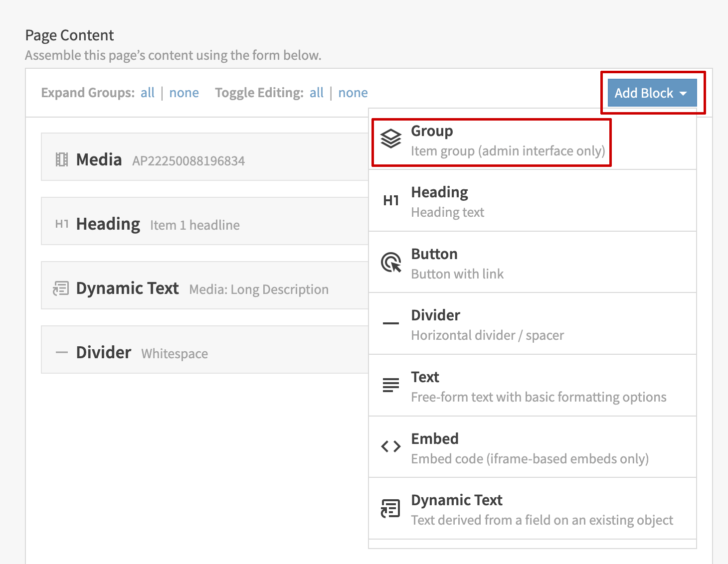This screenshot has height=564, width=728.
Task: Collapse groups with Expand Groups 'none'
Action: click(184, 93)
